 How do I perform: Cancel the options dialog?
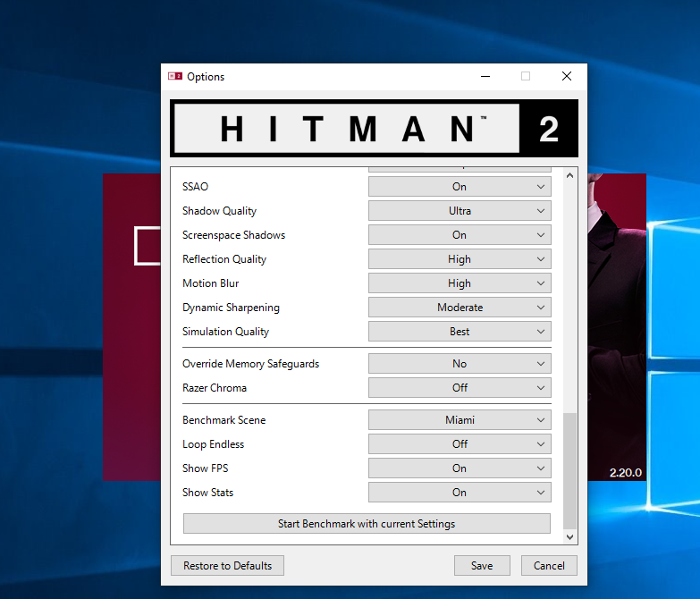tap(549, 566)
